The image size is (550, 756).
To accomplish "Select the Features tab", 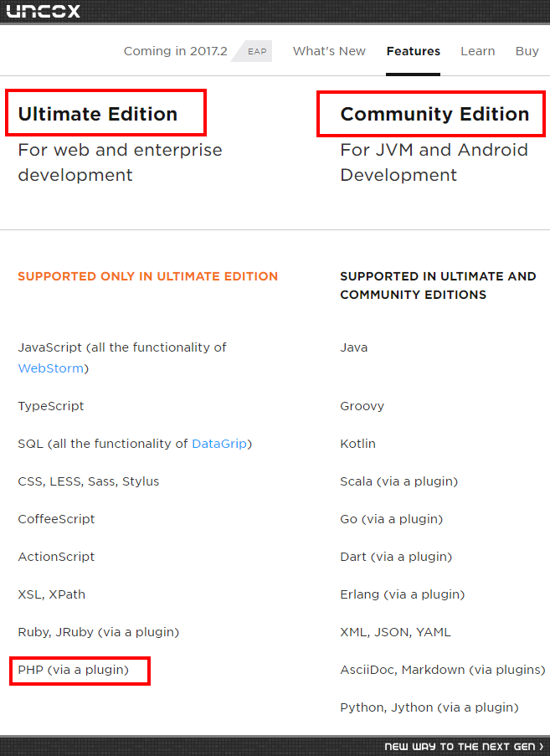I will 413,51.
